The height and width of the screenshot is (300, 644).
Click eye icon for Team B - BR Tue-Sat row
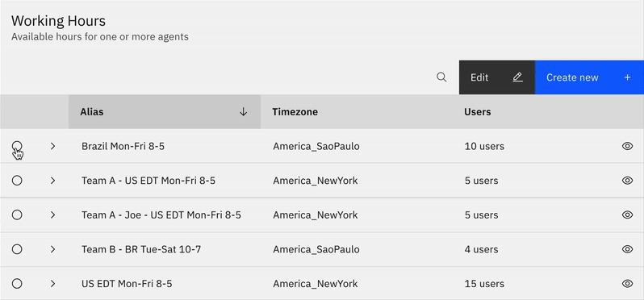pyautogui.click(x=627, y=249)
